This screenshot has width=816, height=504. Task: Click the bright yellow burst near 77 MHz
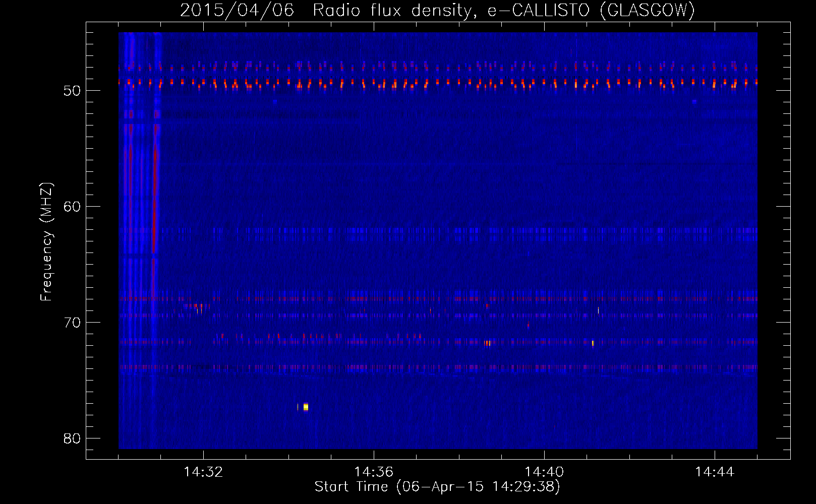tap(305, 407)
